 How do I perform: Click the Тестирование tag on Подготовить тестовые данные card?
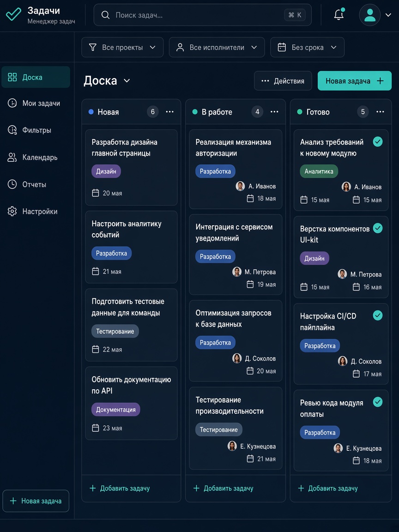coord(115,331)
